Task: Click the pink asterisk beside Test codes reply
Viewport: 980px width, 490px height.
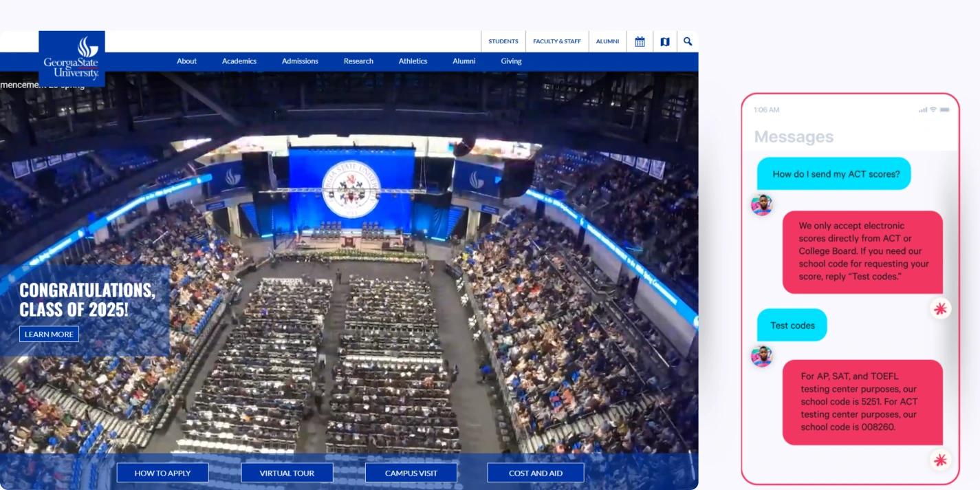Action: pos(940,308)
